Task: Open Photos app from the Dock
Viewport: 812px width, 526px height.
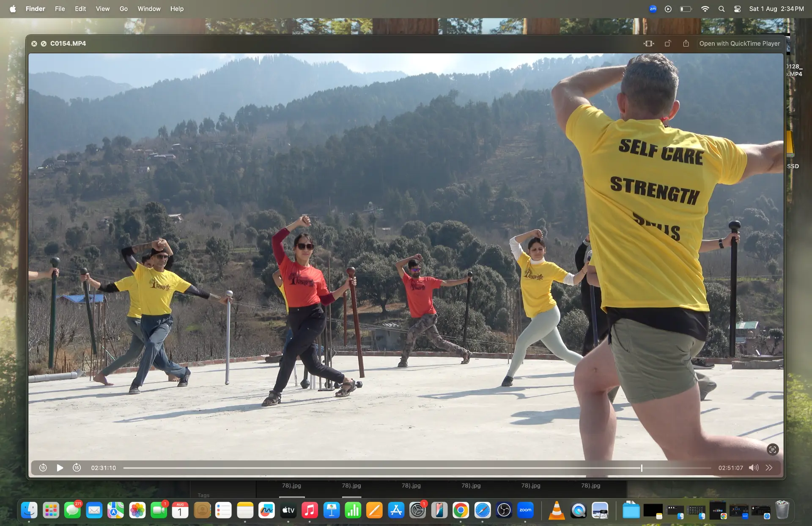Action: click(137, 510)
